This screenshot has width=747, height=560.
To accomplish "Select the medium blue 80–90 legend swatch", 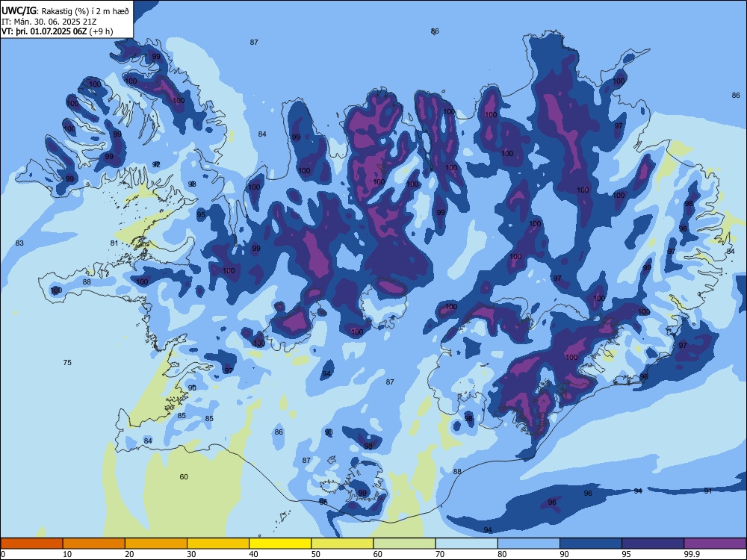I will [529, 544].
